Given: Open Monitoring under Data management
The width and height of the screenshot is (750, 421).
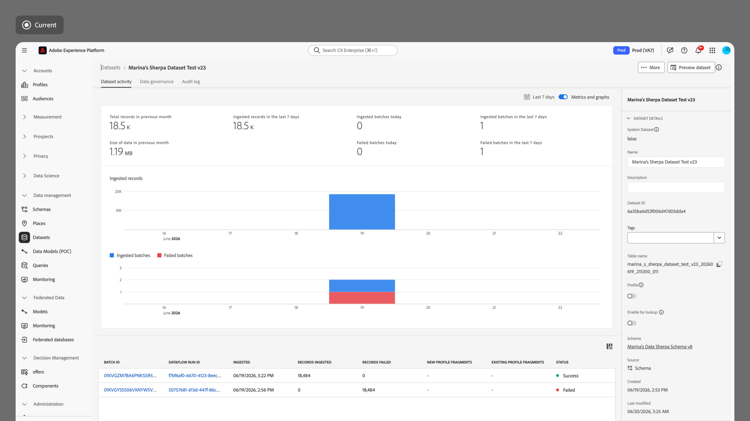Looking at the screenshot, I should pos(24,279).
